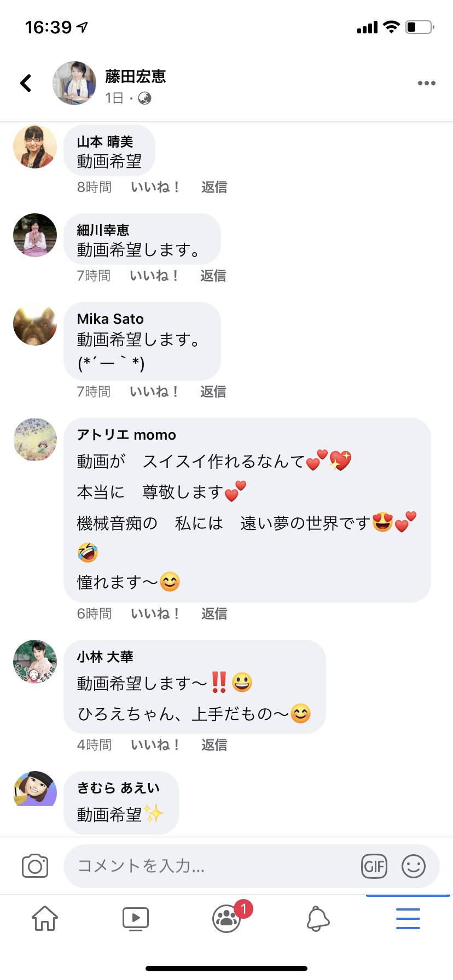The image size is (453, 980).
Task: Go to the Home tab
Action: click(x=45, y=918)
